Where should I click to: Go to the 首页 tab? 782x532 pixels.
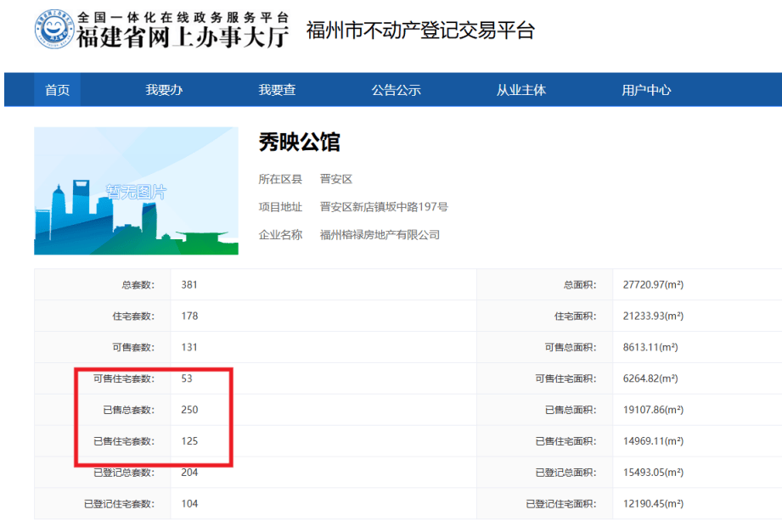[x=57, y=90]
